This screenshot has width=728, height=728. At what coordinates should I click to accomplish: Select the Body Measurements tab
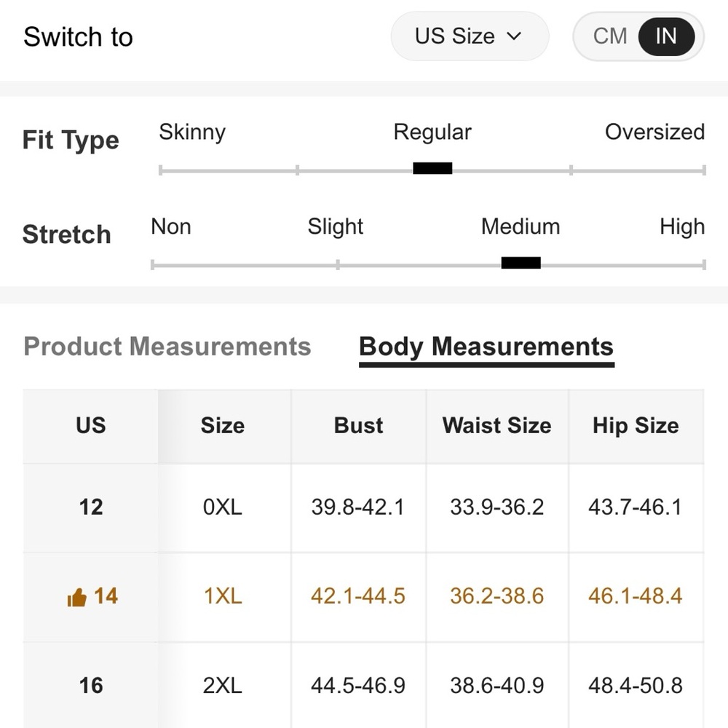[486, 347]
